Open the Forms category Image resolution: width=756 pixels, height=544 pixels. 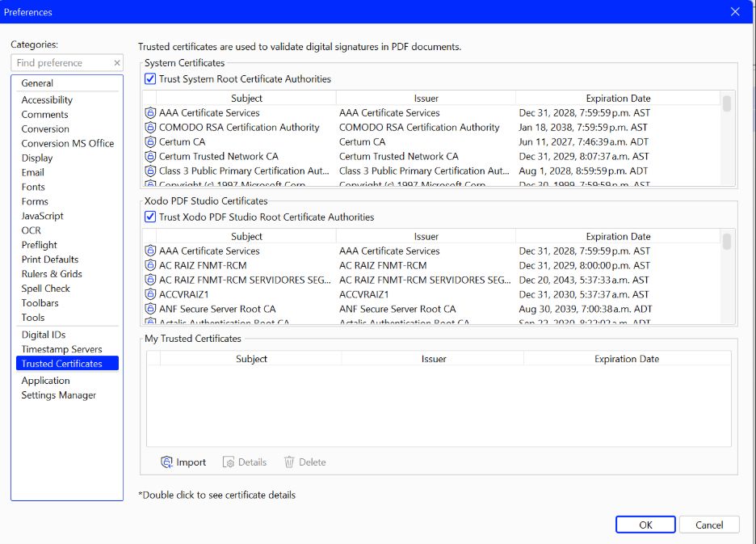pyautogui.click(x=67, y=201)
